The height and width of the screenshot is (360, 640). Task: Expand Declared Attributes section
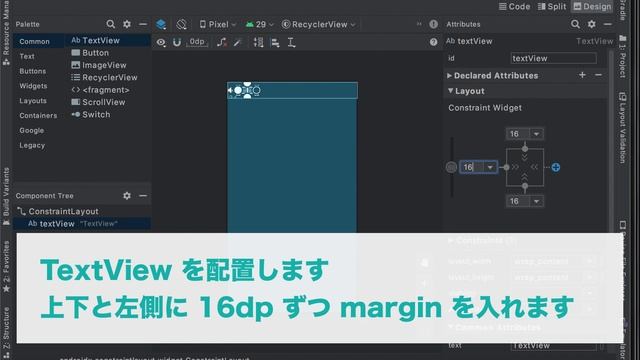tap(449, 76)
